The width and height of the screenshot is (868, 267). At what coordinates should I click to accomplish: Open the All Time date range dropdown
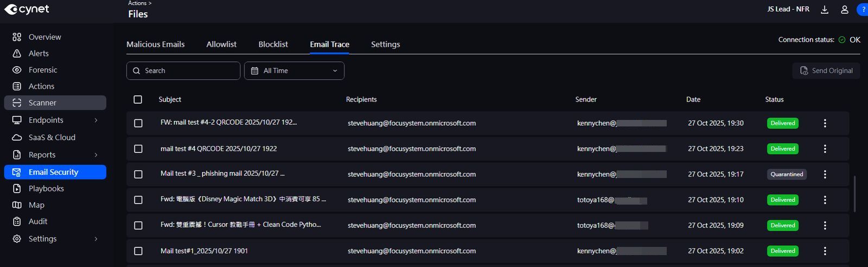click(294, 71)
